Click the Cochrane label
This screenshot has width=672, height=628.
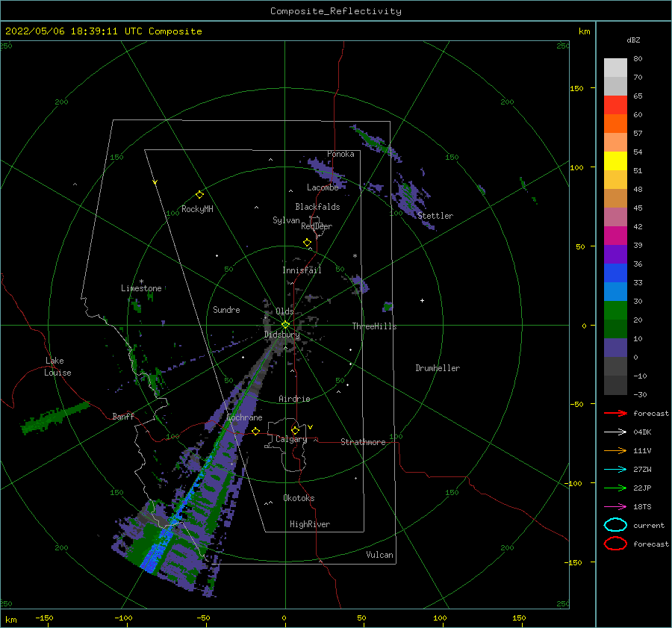click(x=244, y=417)
